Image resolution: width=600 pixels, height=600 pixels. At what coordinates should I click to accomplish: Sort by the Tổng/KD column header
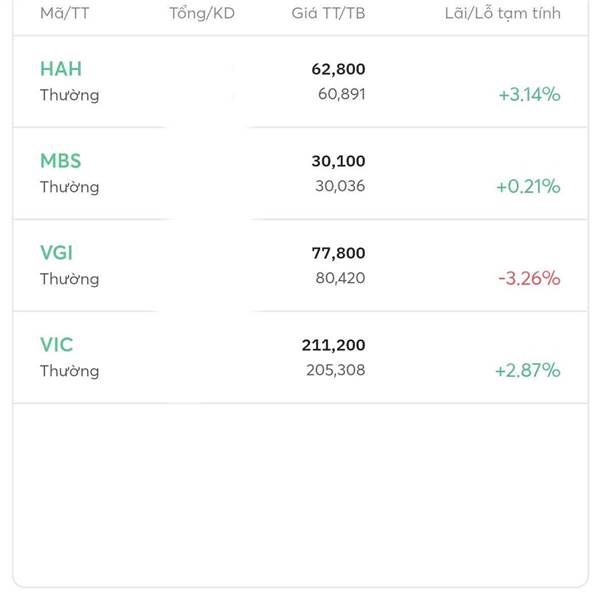pos(202,13)
